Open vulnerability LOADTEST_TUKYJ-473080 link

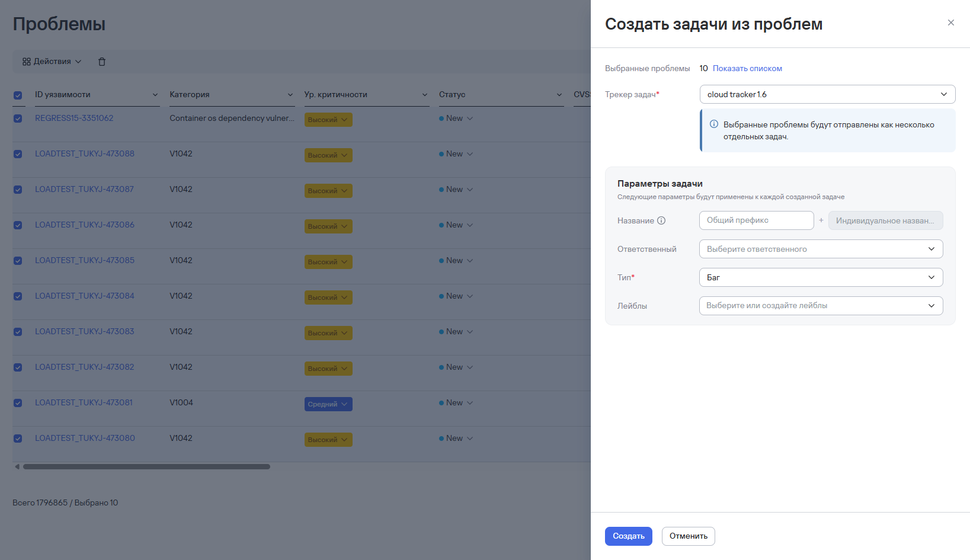(x=85, y=439)
